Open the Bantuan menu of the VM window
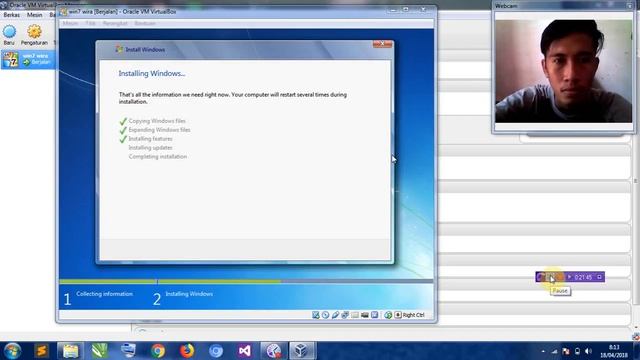 tap(145, 23)
